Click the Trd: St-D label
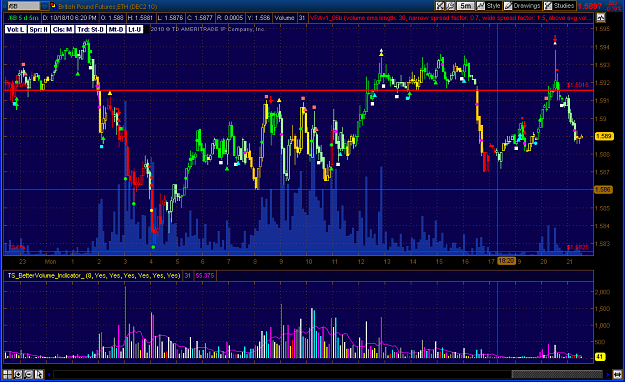The width and height of the screenshot is (625, 382). pos(90,29)
